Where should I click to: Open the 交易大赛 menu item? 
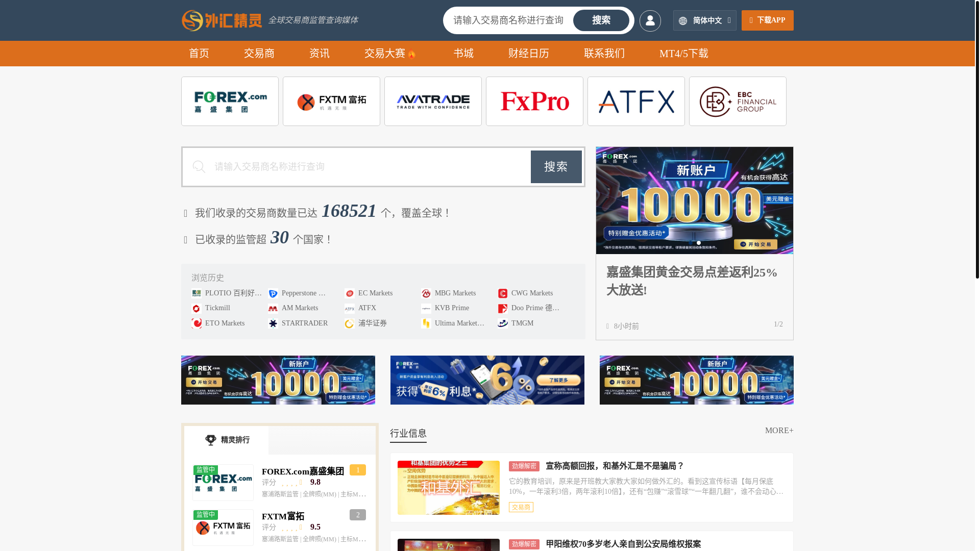click(x=390, y=54)
